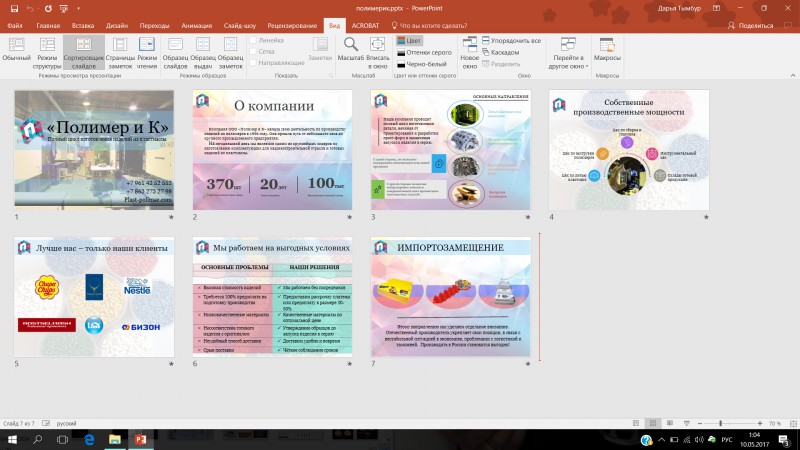This screenshot has height=450, width=800.
Task: Open Страницы заметок notes page view
Action: (120, 53)
